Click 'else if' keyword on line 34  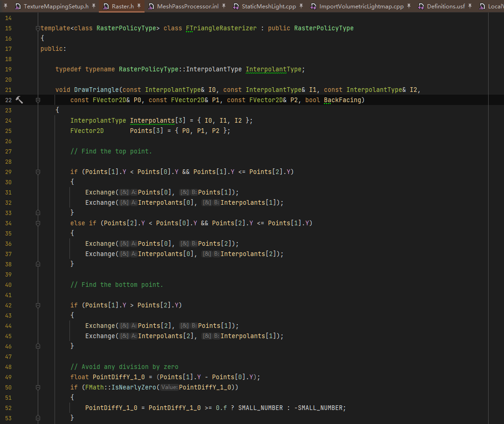[x=83, y=223]
